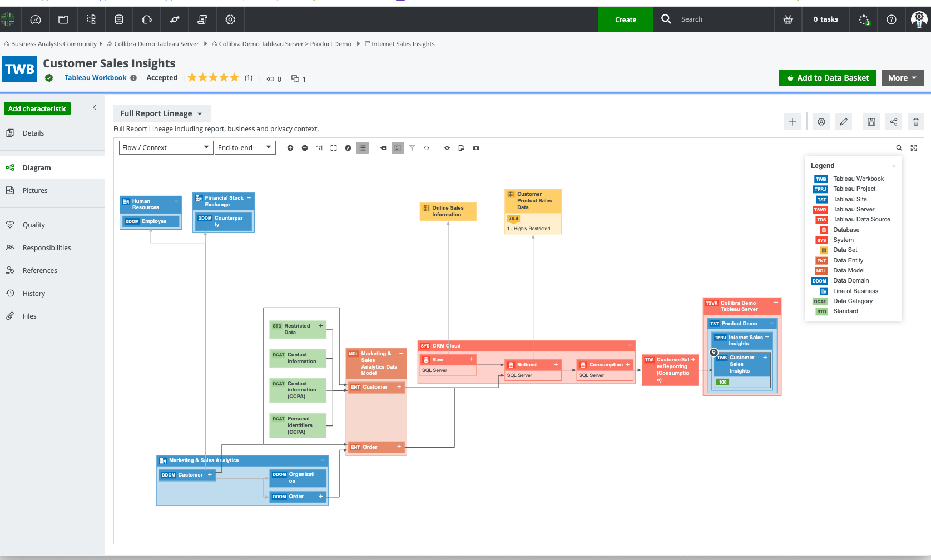Open the diagram filter funnel icon
The width and height of the screenshot is (931, 560).
click(x=412, y=148)
